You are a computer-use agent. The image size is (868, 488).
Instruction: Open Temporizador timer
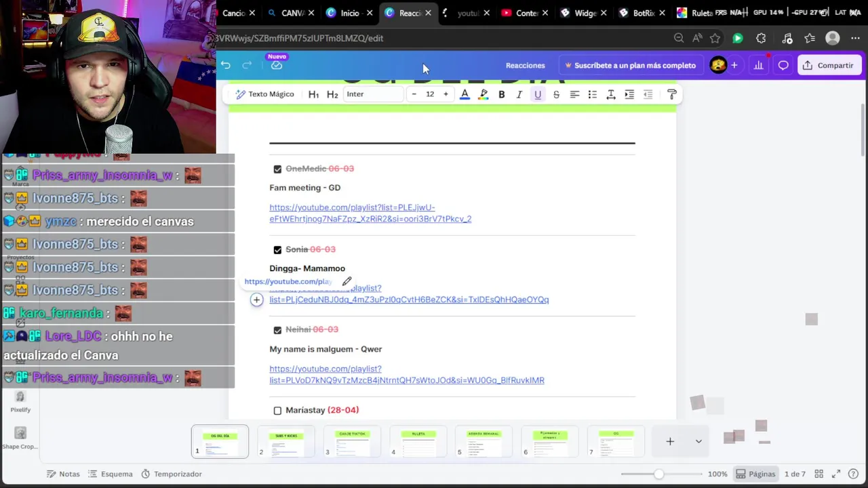(172, 474)
